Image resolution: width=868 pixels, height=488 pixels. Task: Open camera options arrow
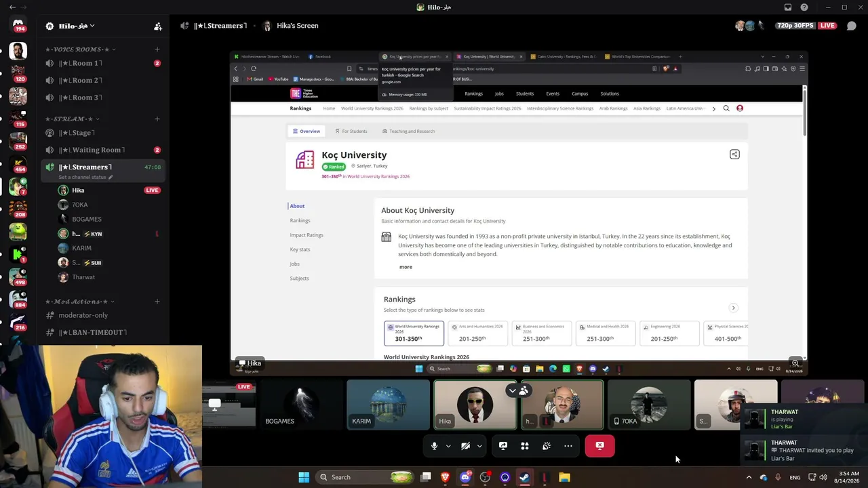pyautogui.click(x=479, y=446)
